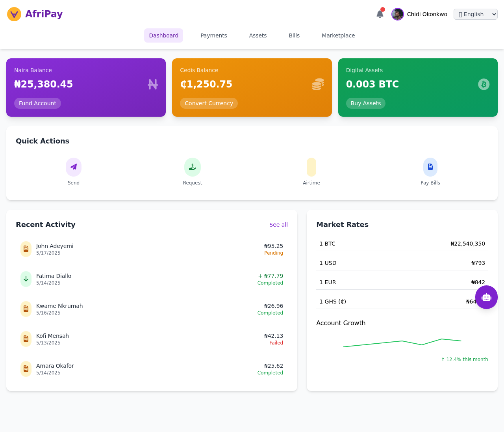Click Fatima Diallo's green deposit icon
The height and width of the screenshot is (432, 504).
pos(26,279)
